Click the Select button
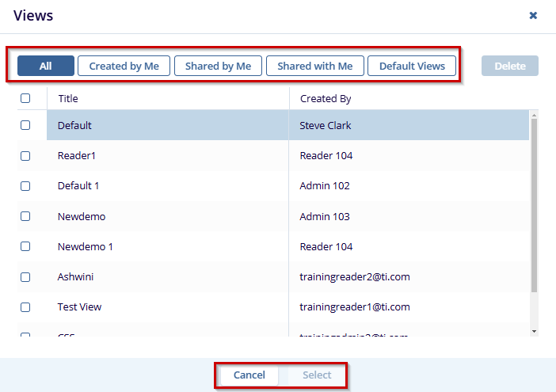Screen dimensions: 556x392 (317, 375)
